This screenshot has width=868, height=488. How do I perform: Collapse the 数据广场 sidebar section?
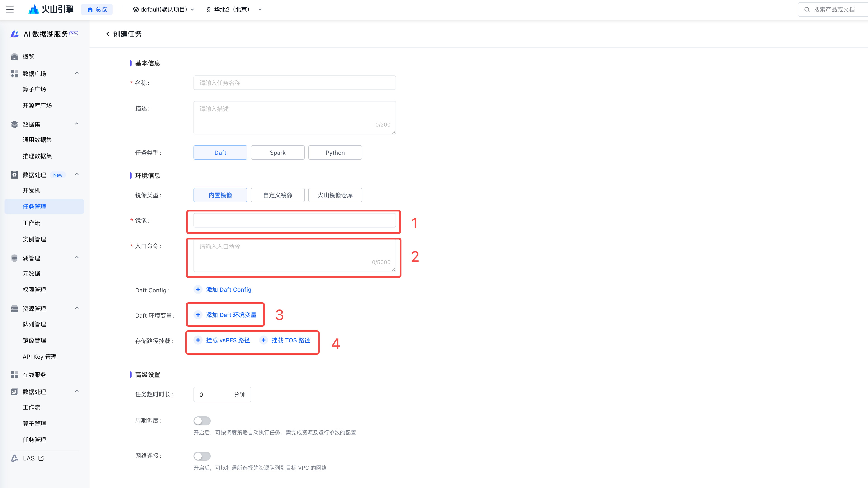coord(77,73)
